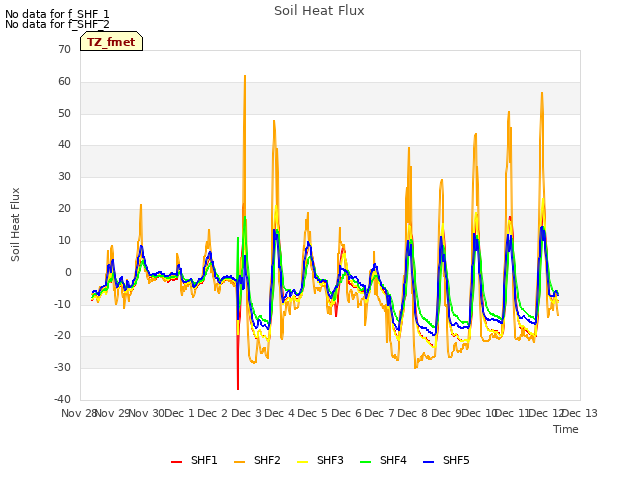Toggle SHF2 series via legend label
The image size is (640, 480).
[267, 460]
